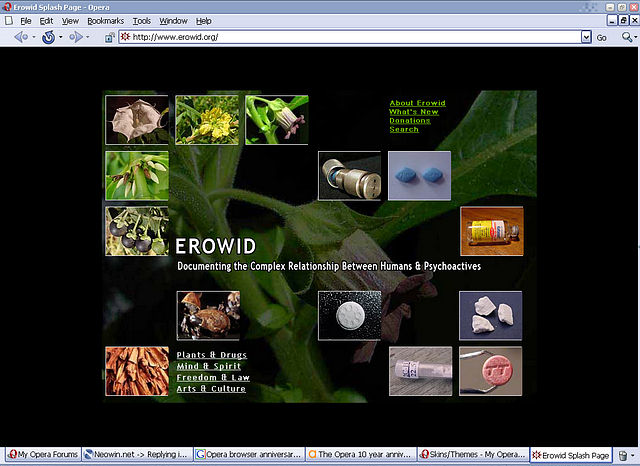Open the Reload options dropdown arrow

click(61, 37)
